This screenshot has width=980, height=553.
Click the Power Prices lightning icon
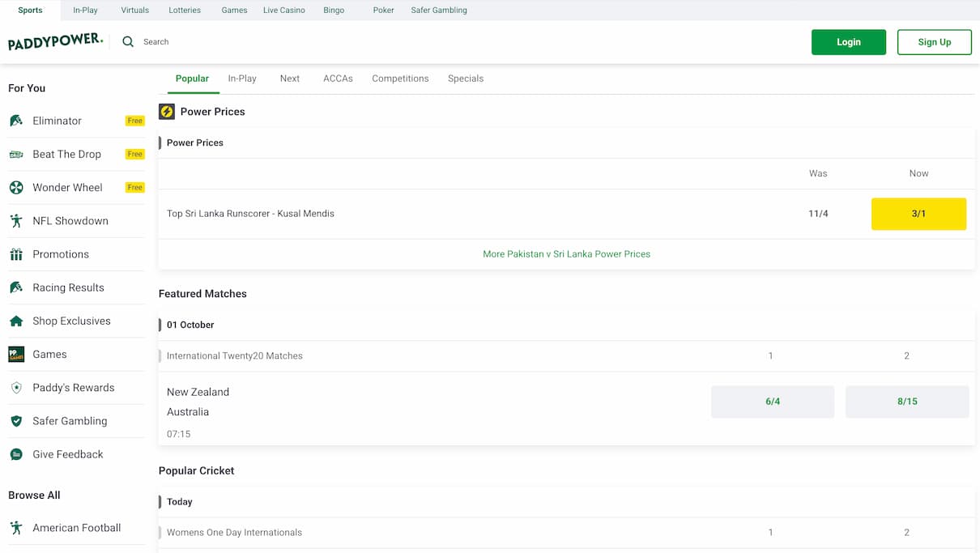click(167, 112)
